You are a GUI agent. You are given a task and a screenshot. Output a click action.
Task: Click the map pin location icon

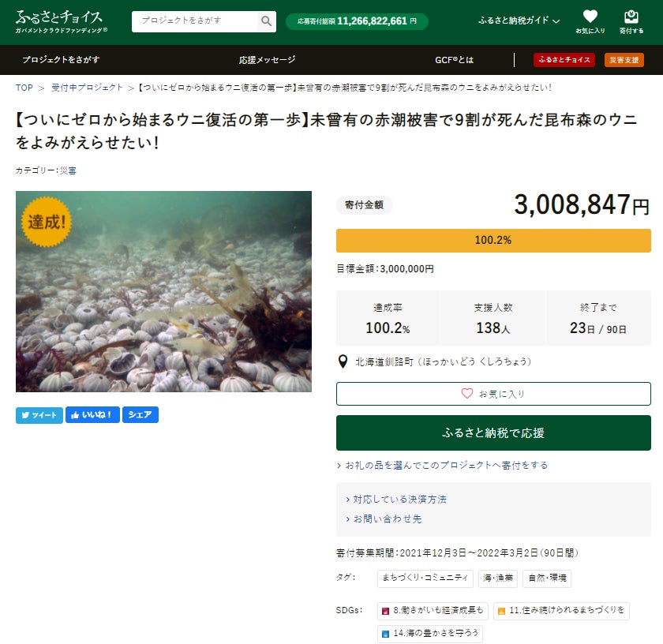343,361
